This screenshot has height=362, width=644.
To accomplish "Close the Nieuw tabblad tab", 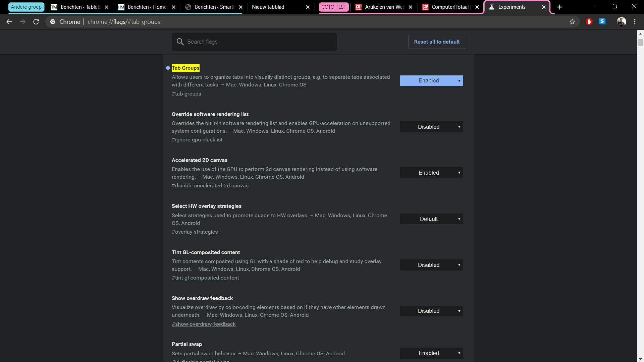I will pos(308,7).
